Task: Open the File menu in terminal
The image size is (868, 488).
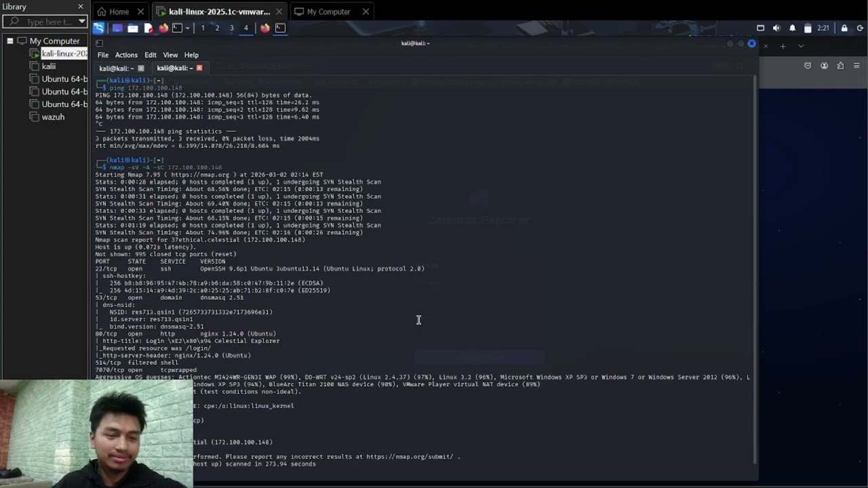Action: [x=103, y=55]
